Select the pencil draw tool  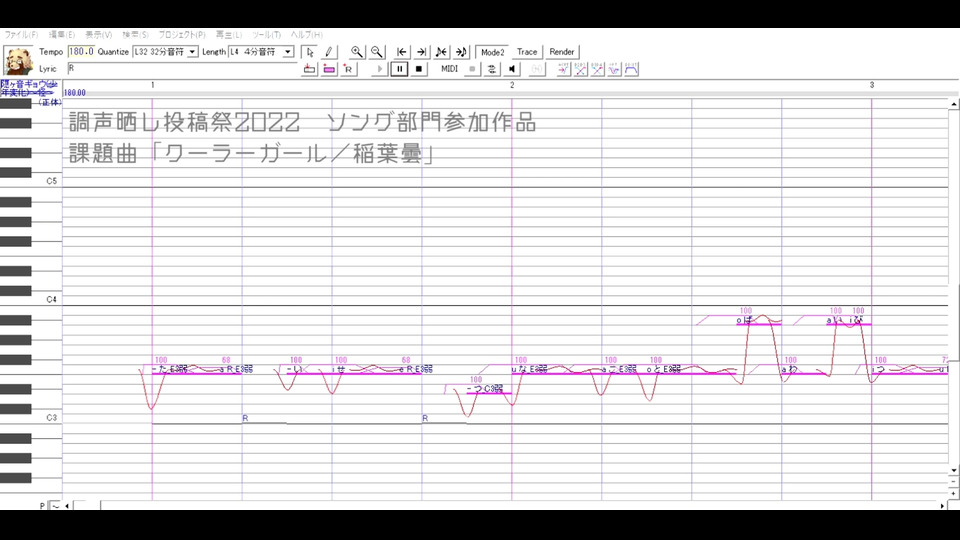(x=329, y=52)
